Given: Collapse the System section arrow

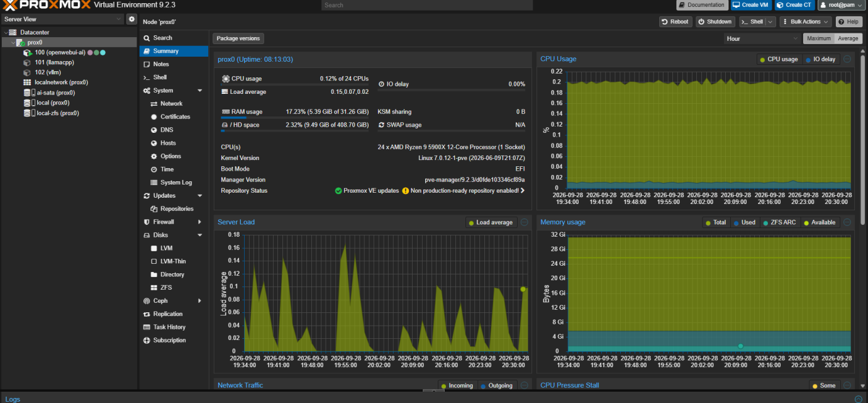Looking at the screenshot, I should tap(200, 91).
